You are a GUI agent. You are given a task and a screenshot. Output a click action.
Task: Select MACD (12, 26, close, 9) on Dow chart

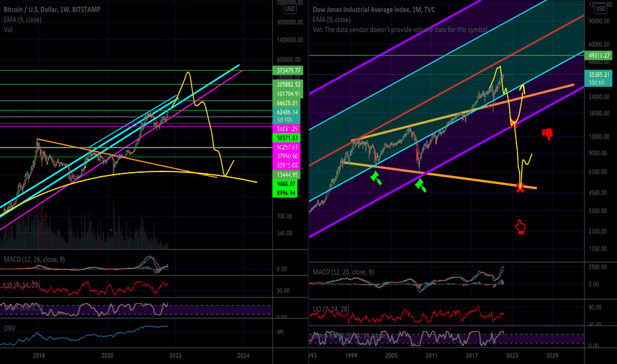(x=343, y=272)
